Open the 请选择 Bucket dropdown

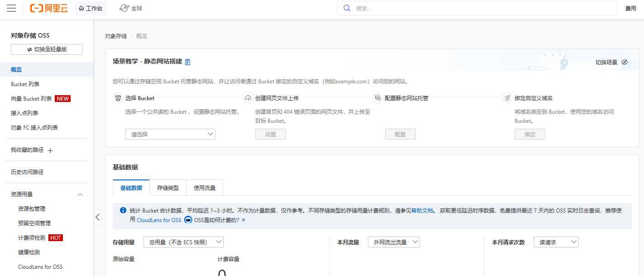[x=170, y=134]
